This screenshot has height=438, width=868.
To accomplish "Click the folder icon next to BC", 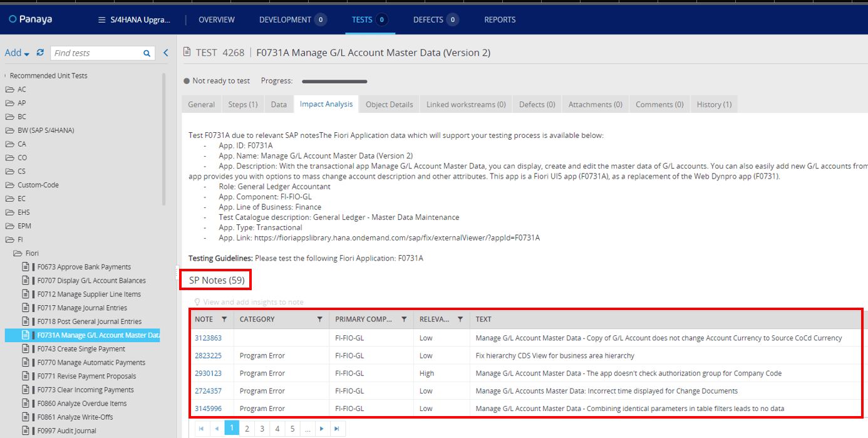I will click(9, 117).
